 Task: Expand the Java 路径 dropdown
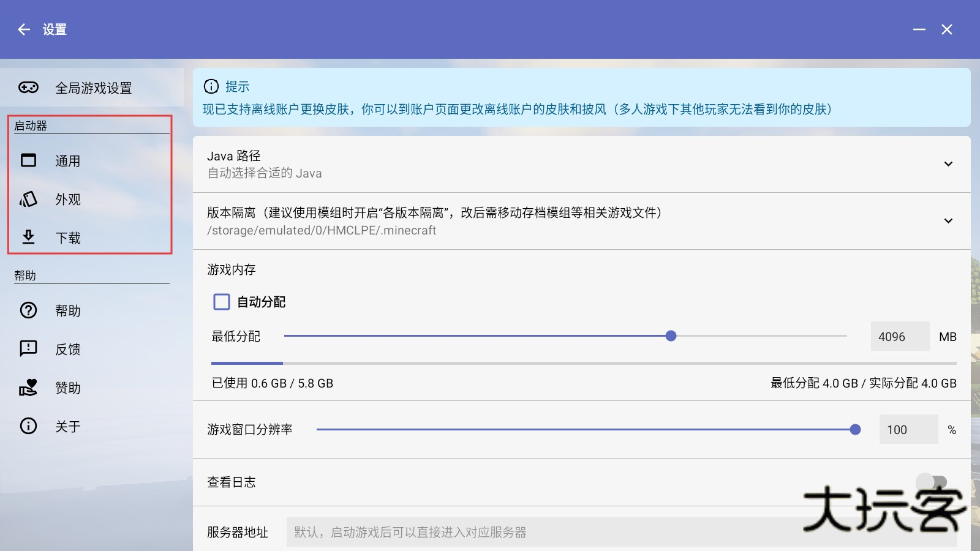tap(948, 164)
